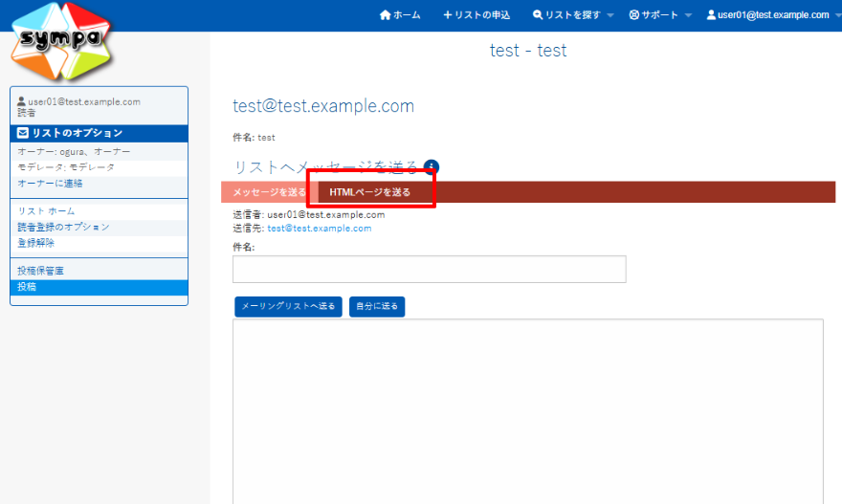Click the info icon beside リストへメッセージを送る
The width and height of the screenshot is (842, 504).
[432, 167]
